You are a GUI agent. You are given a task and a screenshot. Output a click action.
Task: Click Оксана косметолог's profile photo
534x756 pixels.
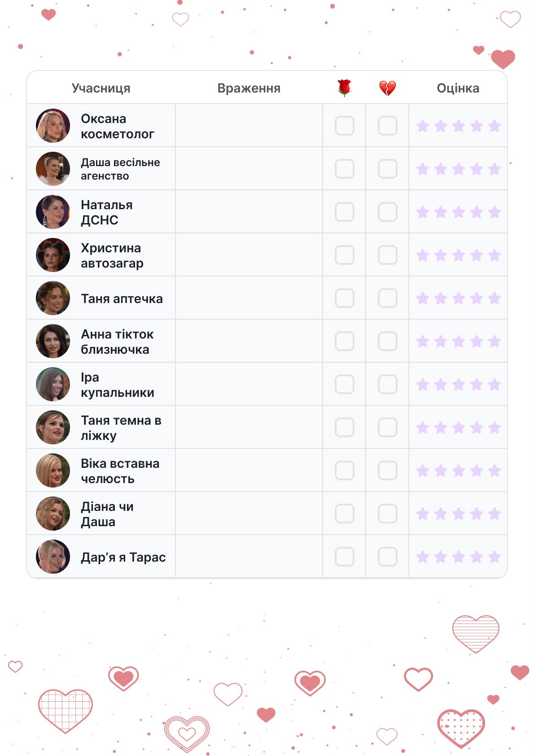(x=53, y=126)
